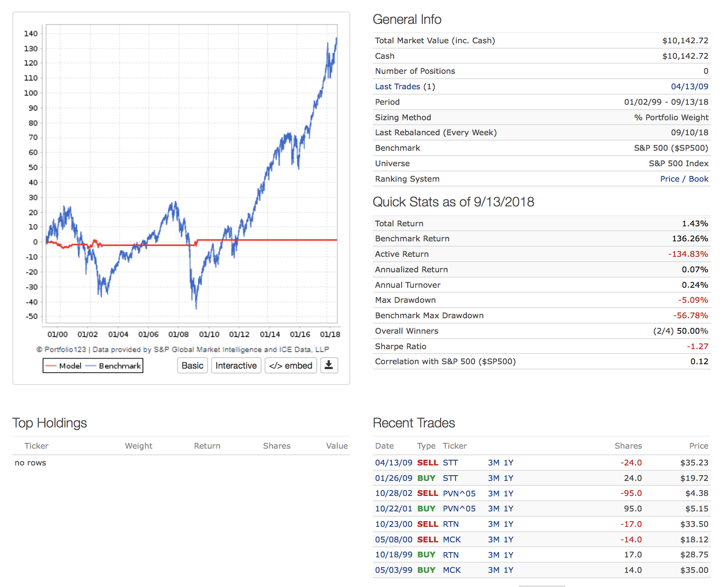728x587 pixels.
Task: Open STT ticker in 04/13/09 sell row
Action: (x=450, y=463)
